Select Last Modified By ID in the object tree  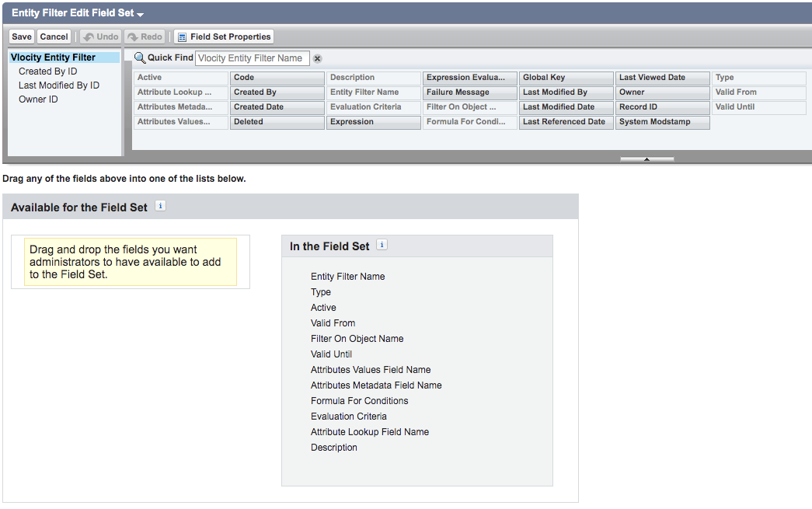(x=59, y=85)
